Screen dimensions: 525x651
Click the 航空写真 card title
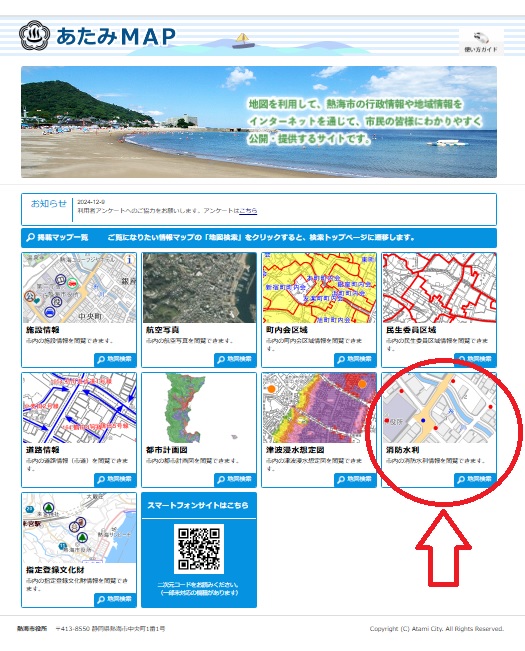(162, 330)
